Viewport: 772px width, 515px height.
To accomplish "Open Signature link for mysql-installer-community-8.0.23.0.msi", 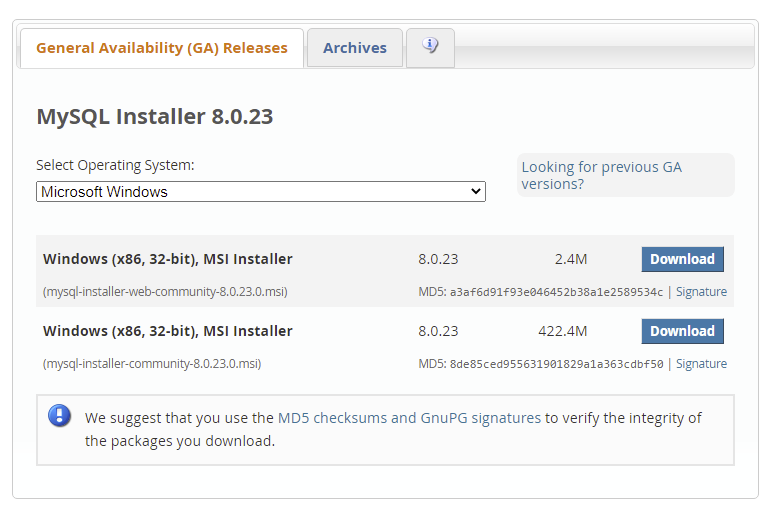I will (701, 364).
